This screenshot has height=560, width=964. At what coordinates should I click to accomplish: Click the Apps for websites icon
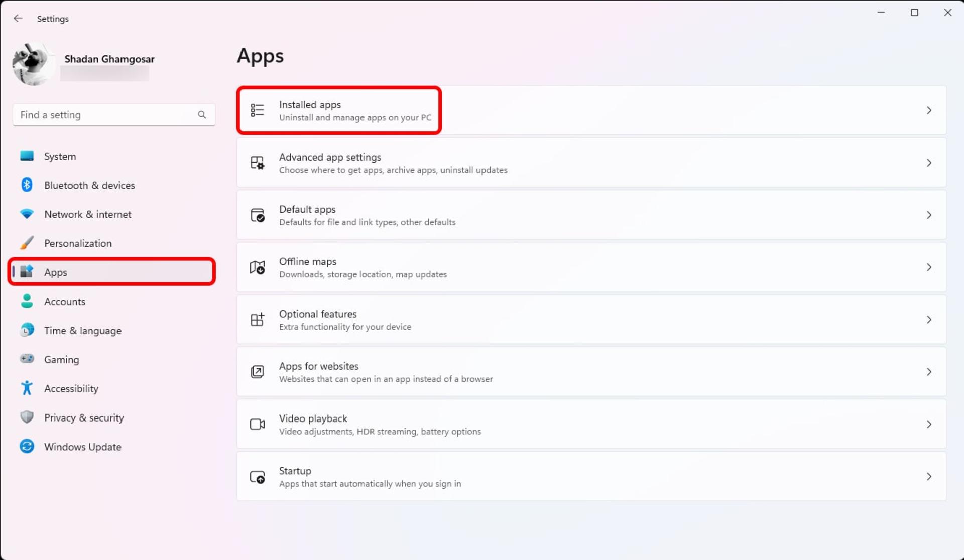[257, 372]
